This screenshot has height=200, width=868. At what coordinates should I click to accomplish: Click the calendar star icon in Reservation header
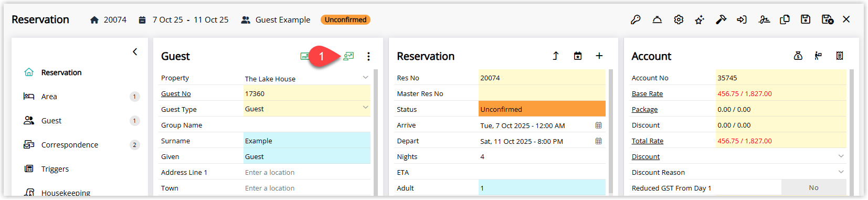(578, 56)
